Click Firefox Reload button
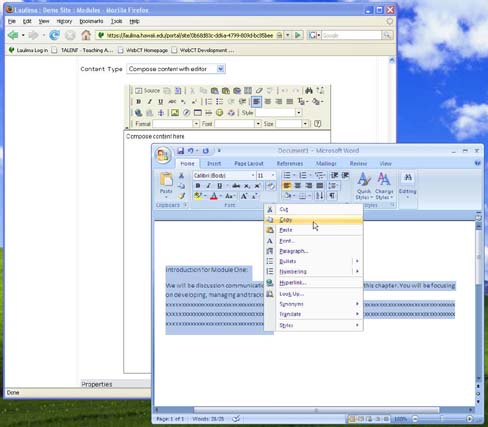 pyautogui.click(x=54, y=35)
